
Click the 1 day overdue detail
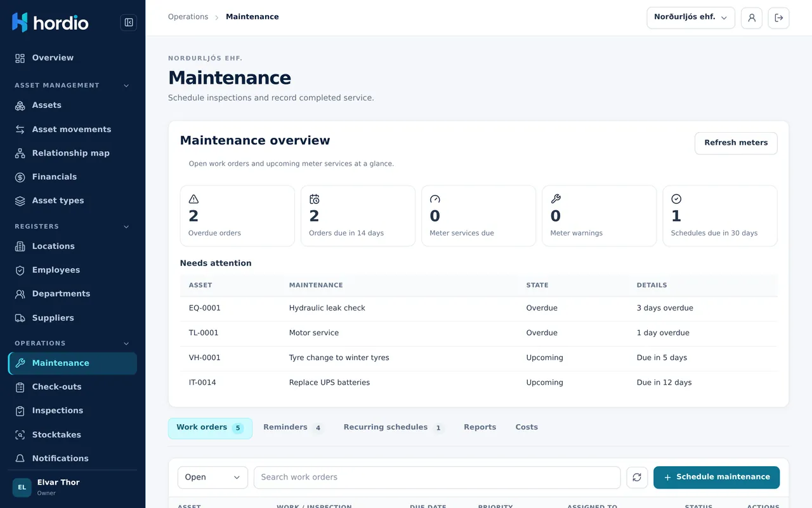coord(663,333)
